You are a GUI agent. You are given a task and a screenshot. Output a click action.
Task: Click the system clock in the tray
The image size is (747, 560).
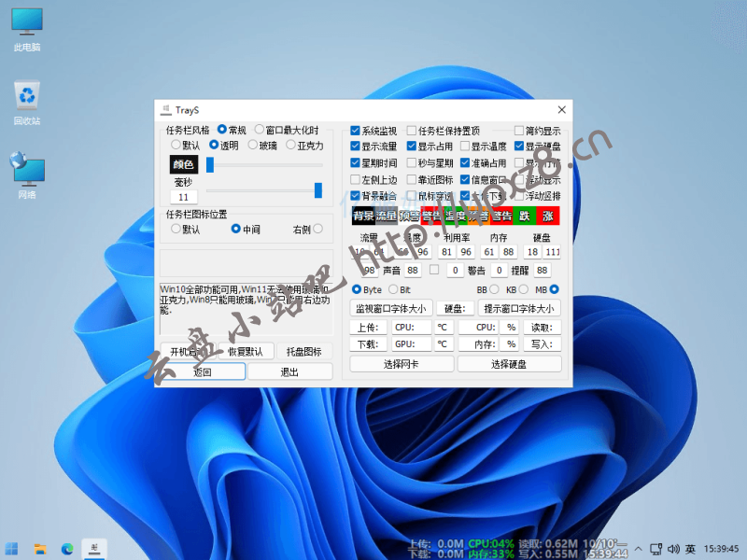point(721,549)
